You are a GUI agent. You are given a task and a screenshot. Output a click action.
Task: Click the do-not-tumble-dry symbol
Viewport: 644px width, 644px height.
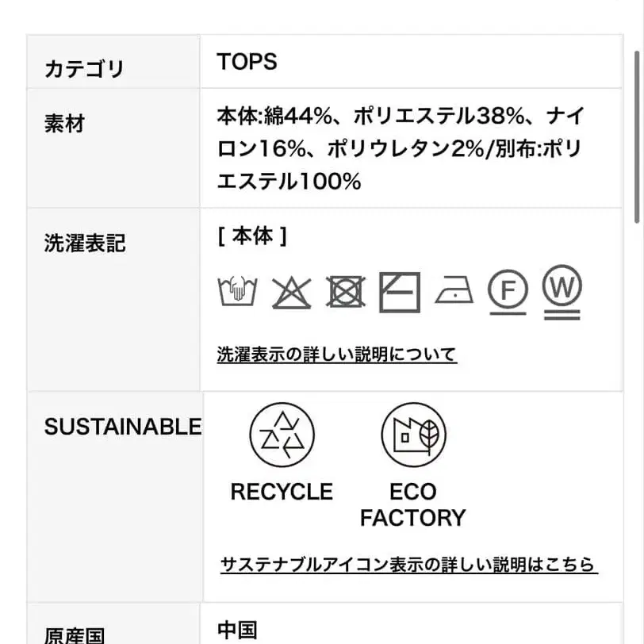click(346, 292)
